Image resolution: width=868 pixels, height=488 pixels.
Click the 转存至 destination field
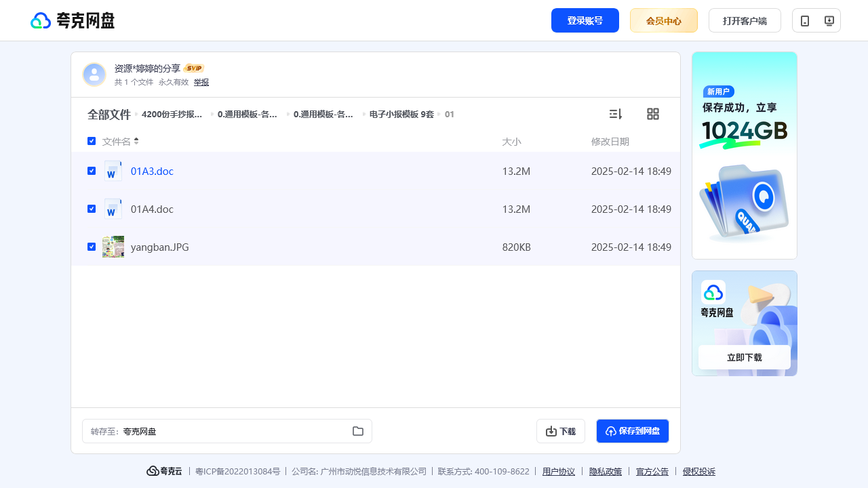click(x=227, y=431)
